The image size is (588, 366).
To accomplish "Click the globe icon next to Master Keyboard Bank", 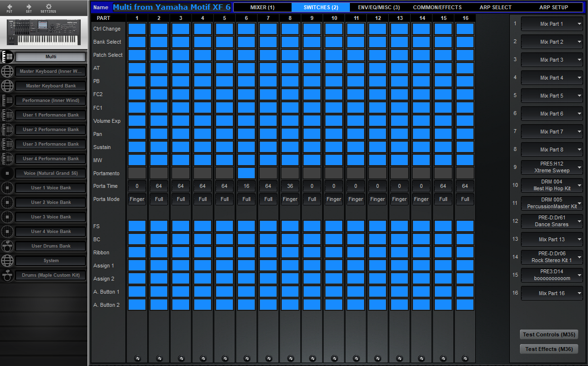I will (x=7, y=86).
